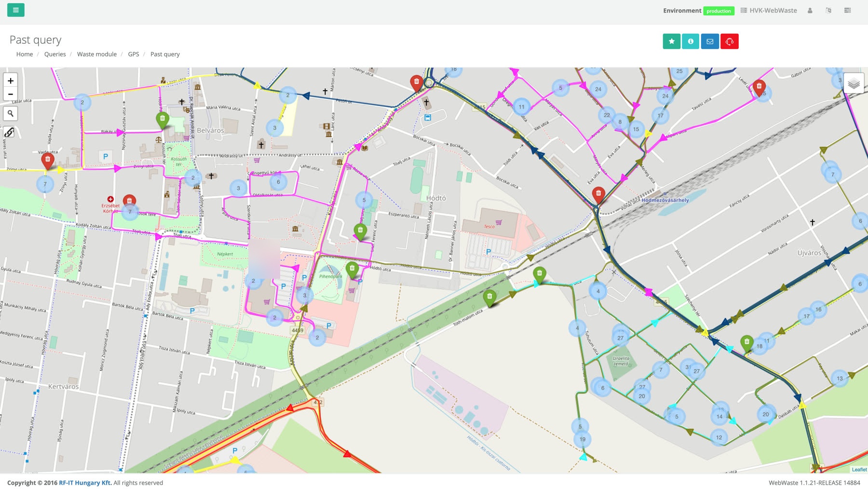The height and width of the screenshot is (489, 868).
Task: Select green bin marker near Szél Ferenc utca
Action: point(360,232)
